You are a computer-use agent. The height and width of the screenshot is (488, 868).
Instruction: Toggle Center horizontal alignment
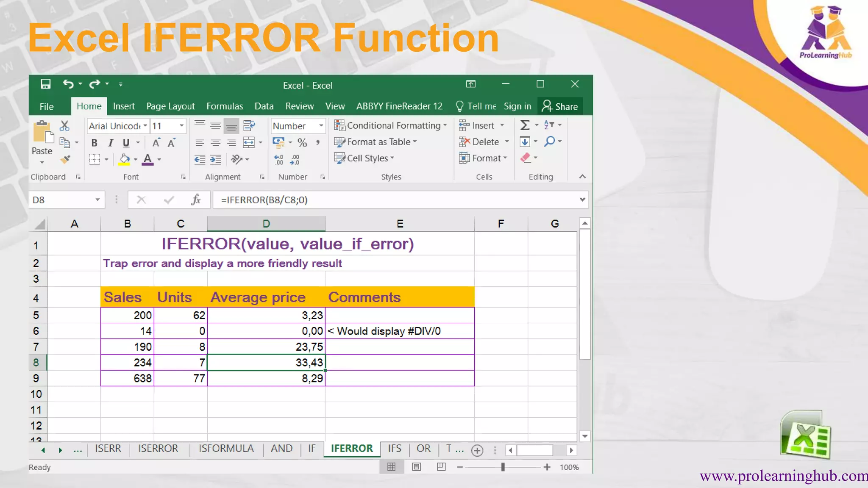point(215,143)
